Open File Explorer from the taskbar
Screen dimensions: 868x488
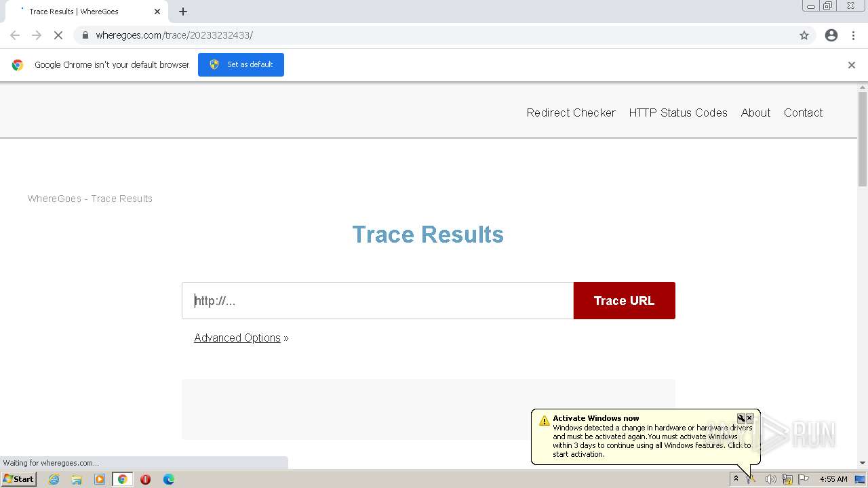[77, 479]
